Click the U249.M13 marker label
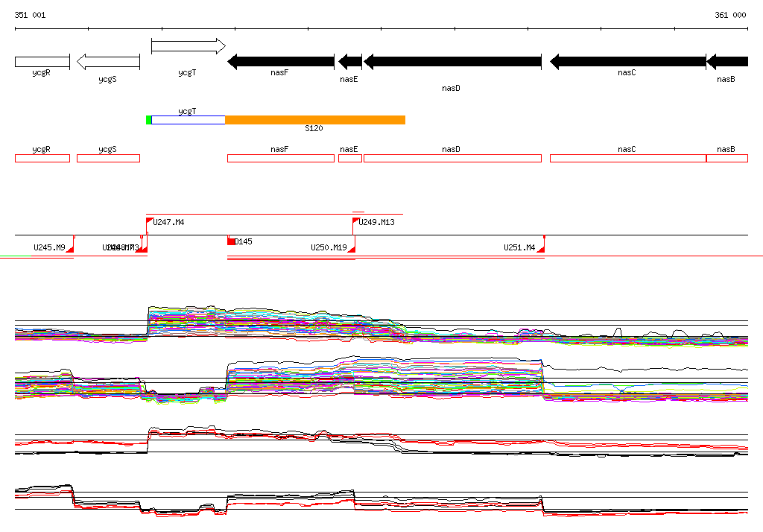 click(376, 222)
